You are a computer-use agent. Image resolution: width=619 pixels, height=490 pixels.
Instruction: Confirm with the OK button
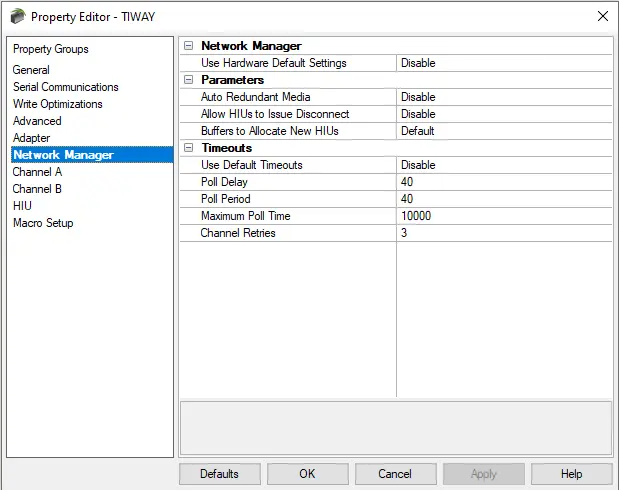coord(308,474)
